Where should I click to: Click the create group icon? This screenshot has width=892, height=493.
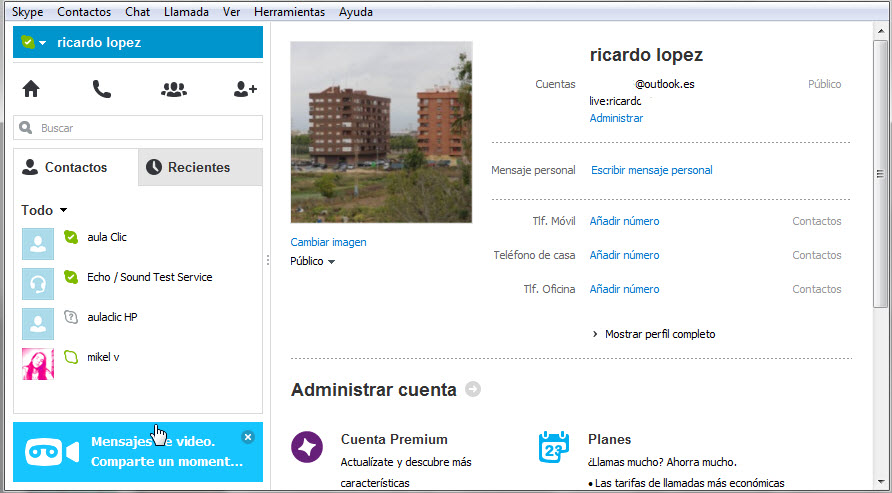click(x=174, y=89)
